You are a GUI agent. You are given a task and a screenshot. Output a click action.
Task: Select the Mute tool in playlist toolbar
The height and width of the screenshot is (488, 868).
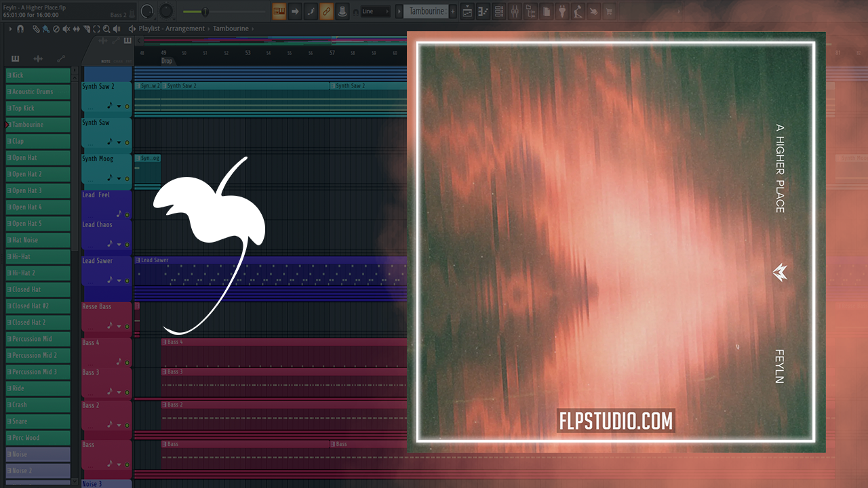(66, 29)
